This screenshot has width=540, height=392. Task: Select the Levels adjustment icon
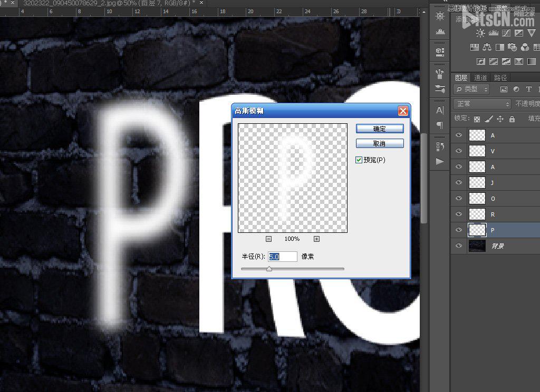point(494,32)
